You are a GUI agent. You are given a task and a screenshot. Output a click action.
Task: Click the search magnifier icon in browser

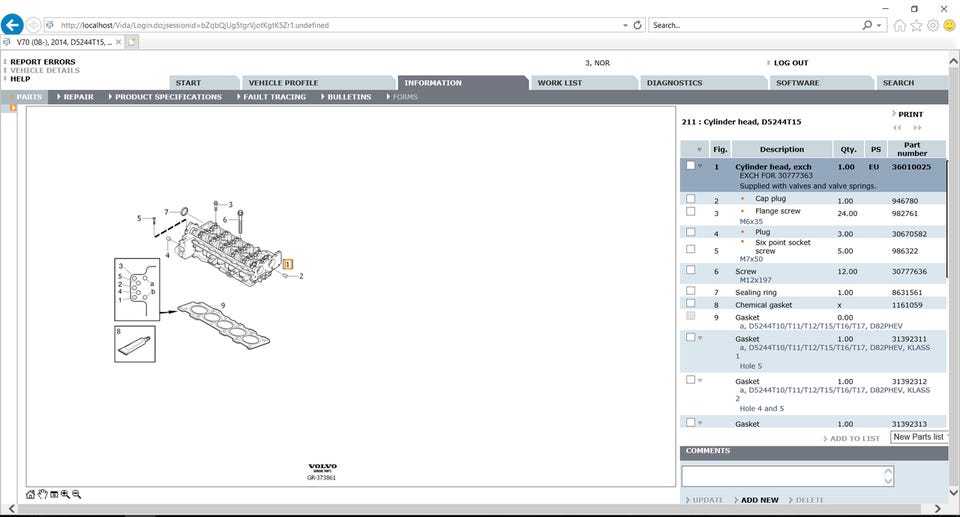(867, 25)
